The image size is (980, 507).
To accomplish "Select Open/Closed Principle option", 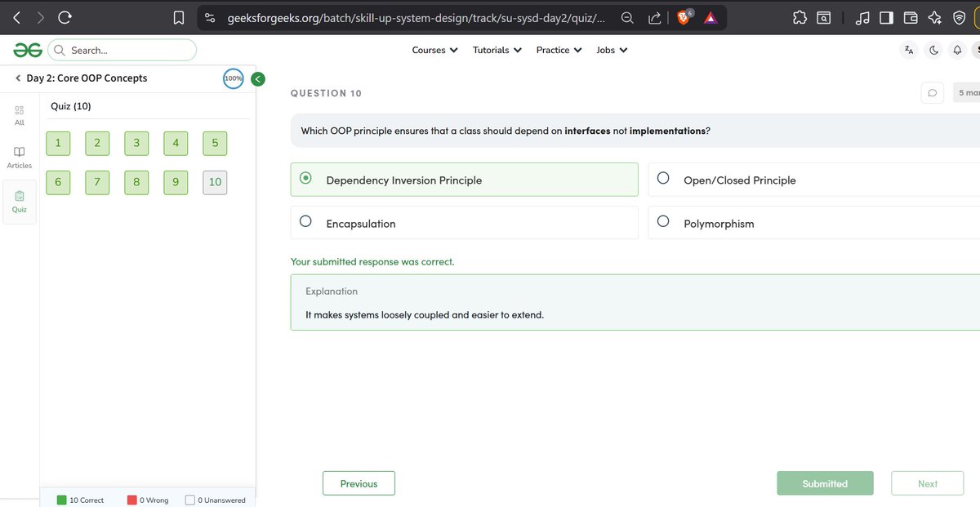I will point(813,180).
